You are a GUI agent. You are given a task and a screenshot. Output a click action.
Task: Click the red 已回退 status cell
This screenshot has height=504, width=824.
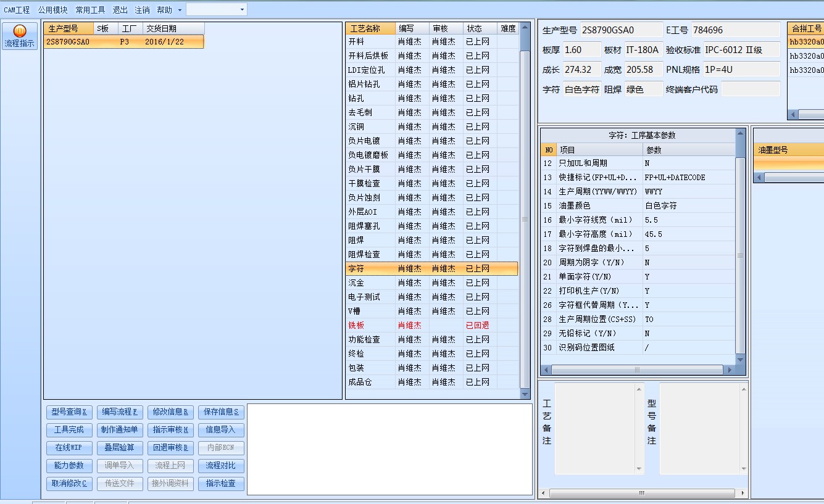[x=480, y=325]
